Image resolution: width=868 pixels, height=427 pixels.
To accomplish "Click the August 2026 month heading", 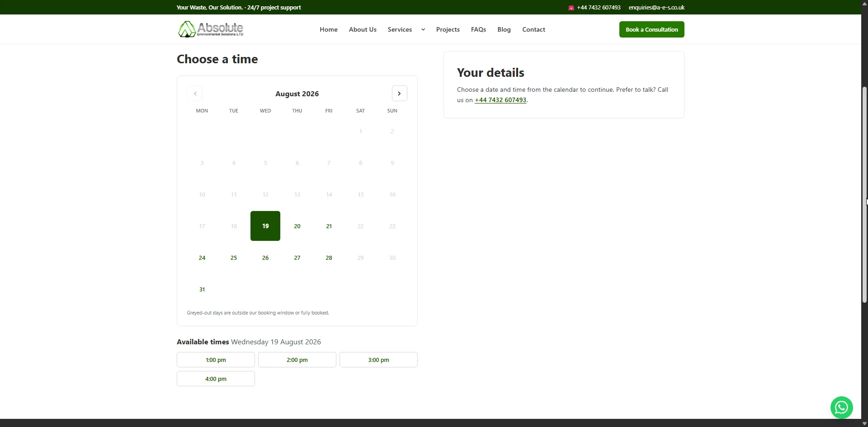I will [x=297, y=94].
